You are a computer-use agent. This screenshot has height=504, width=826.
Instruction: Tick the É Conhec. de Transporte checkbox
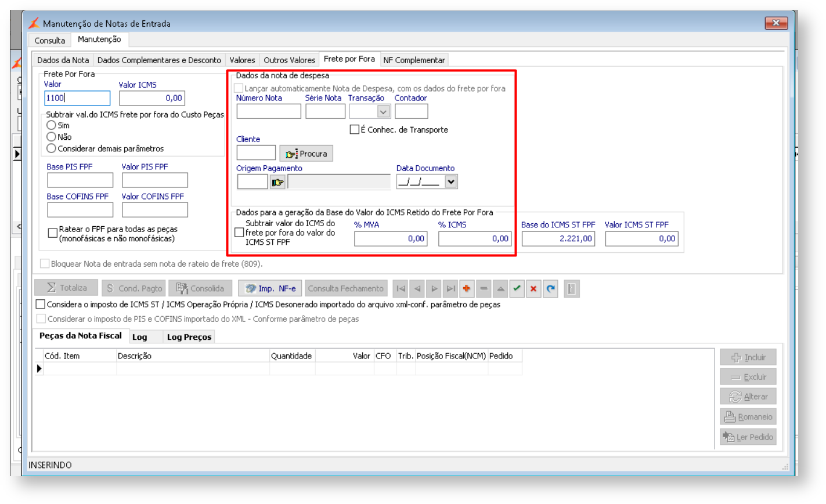tap(354, 129)
